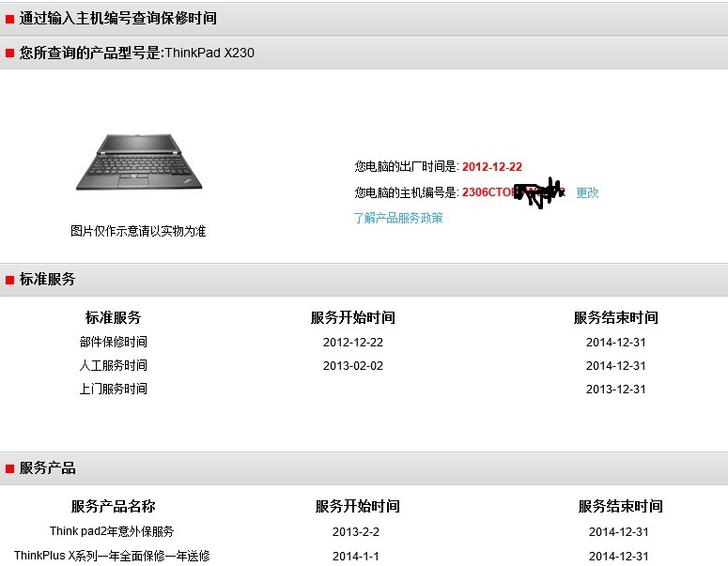
Task: Select the ThinkPad X230 model name text
Action: pos(209,54)
